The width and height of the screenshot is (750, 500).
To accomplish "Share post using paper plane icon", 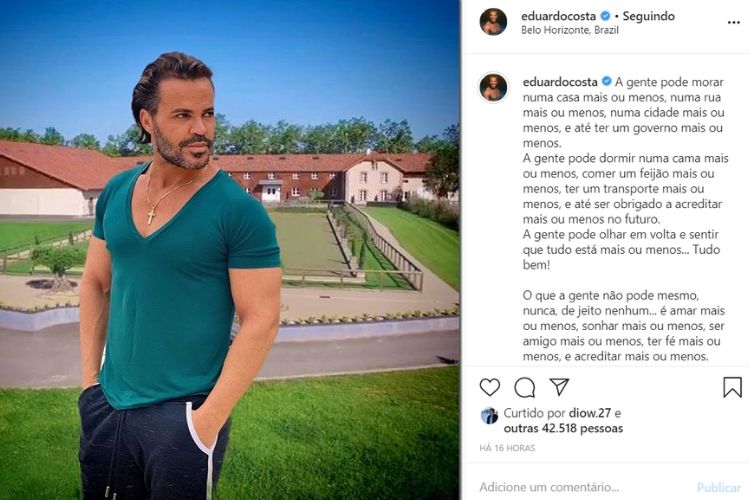I will [x=559, y=387].
